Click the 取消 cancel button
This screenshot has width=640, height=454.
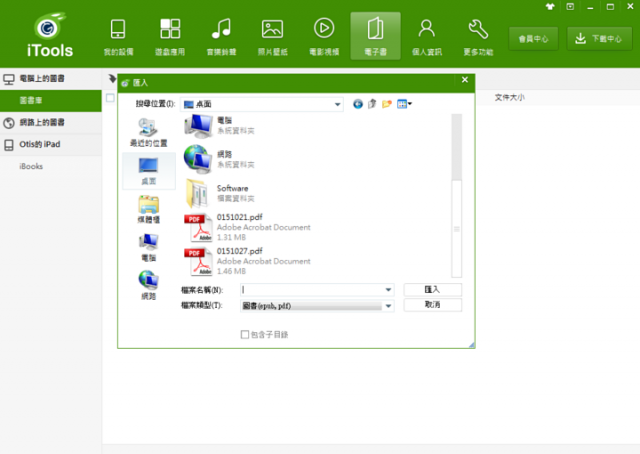[x=433, y=305]
